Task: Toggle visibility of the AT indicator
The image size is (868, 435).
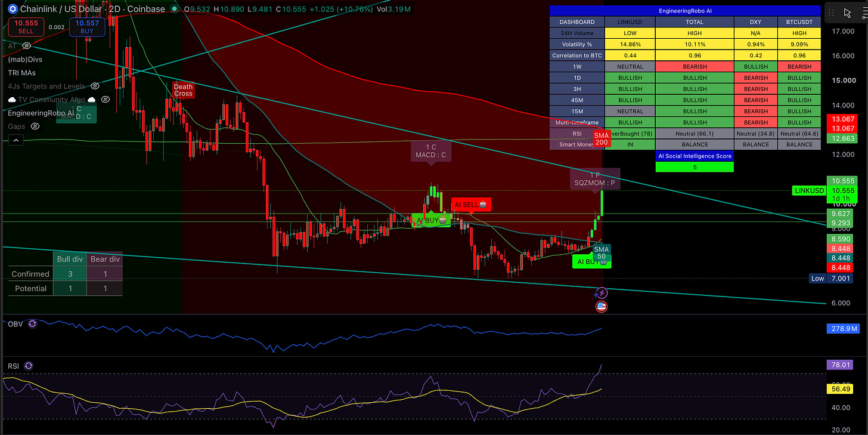Action: (x=26, y=46)
